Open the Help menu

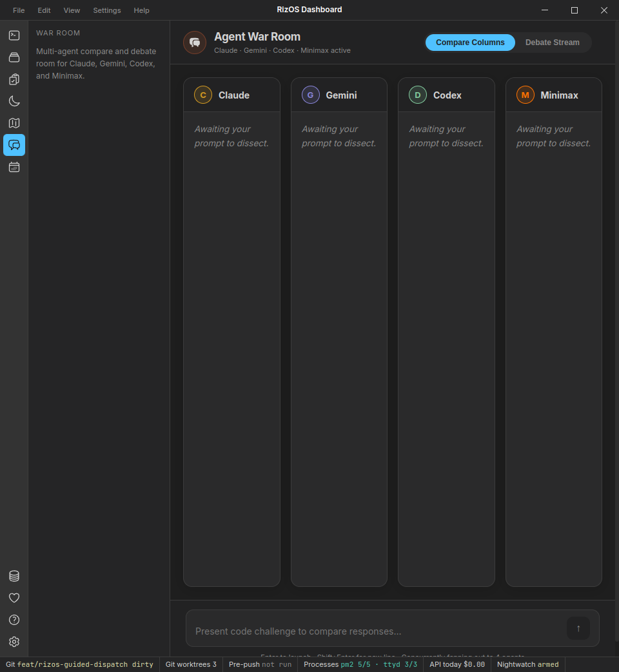point(142,10)
